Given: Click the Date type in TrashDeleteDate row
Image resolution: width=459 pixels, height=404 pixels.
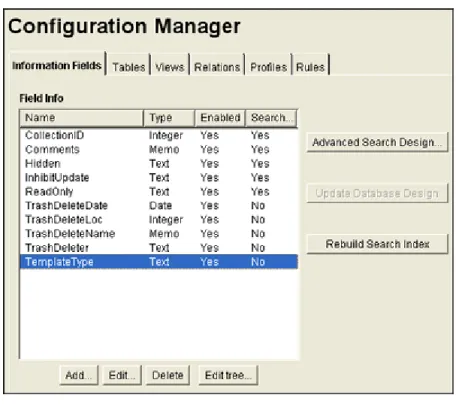Looking at the screenshot, I should pos(160,206).
